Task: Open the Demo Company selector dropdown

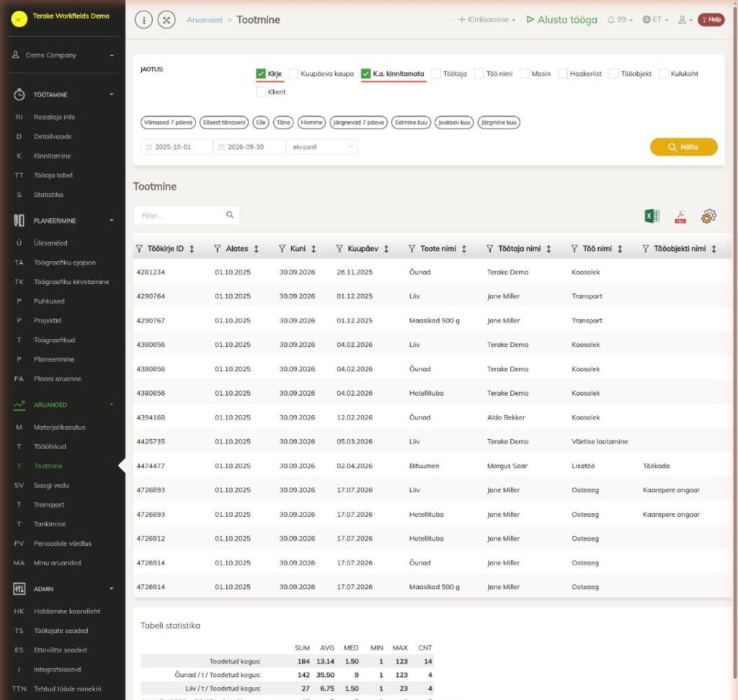Action: 63,55
